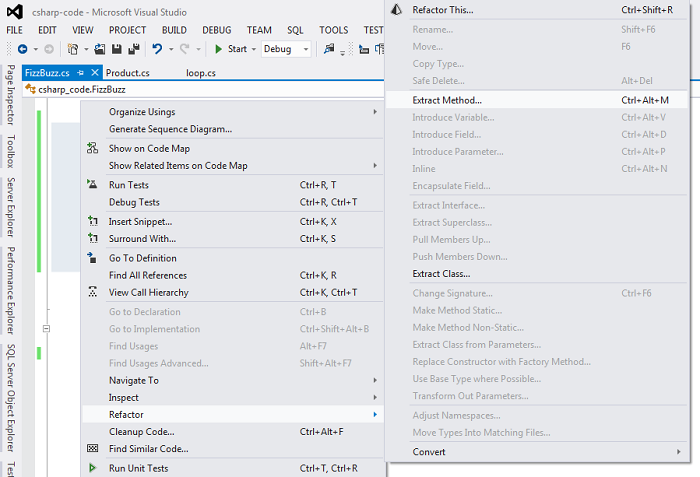Expand the Convert submenu arrow
The height and width of the screenshot is (477, 700).
point(679,452)
